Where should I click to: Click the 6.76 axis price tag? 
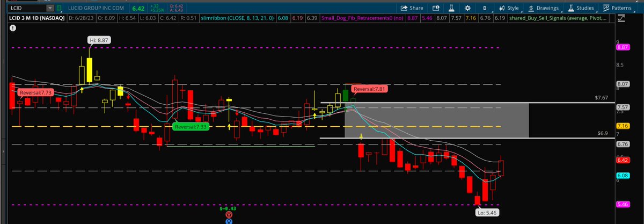pos(623,144)
